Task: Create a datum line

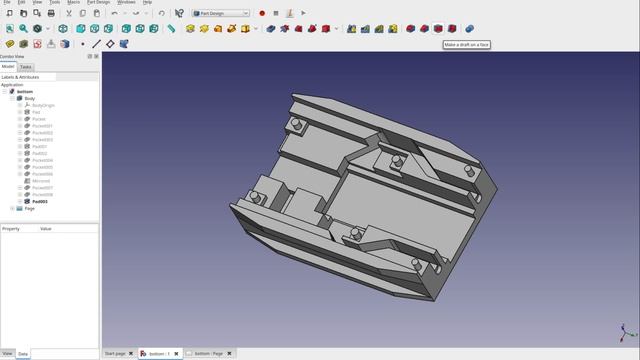Action: pos(96,44)
